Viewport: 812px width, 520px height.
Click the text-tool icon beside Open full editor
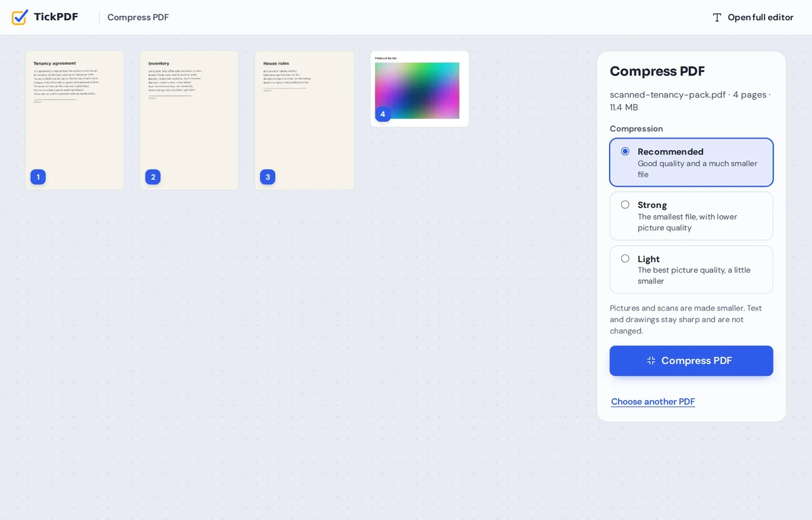pos(717,17)
